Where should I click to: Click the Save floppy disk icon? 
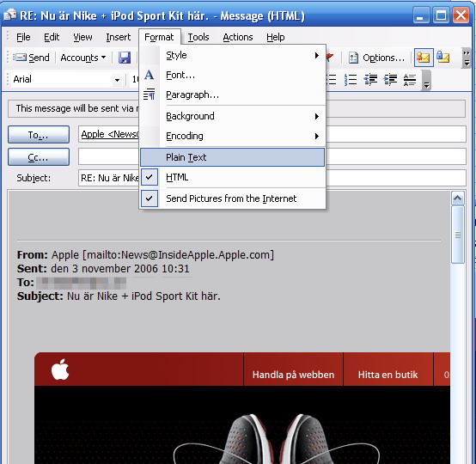point(125,58)
